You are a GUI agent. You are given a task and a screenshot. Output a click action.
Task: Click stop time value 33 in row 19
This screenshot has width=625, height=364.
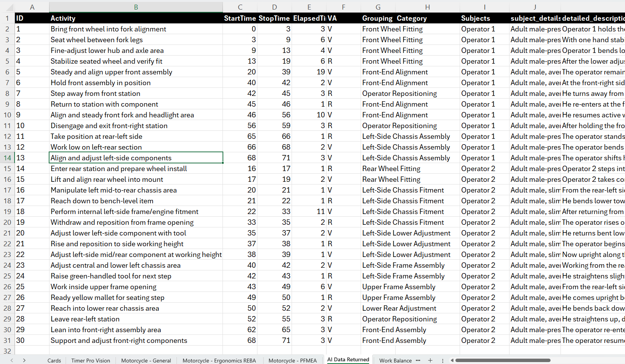[x=274, y=211]
